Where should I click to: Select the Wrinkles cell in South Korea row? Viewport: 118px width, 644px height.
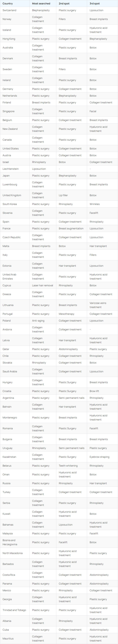(95, 204)
